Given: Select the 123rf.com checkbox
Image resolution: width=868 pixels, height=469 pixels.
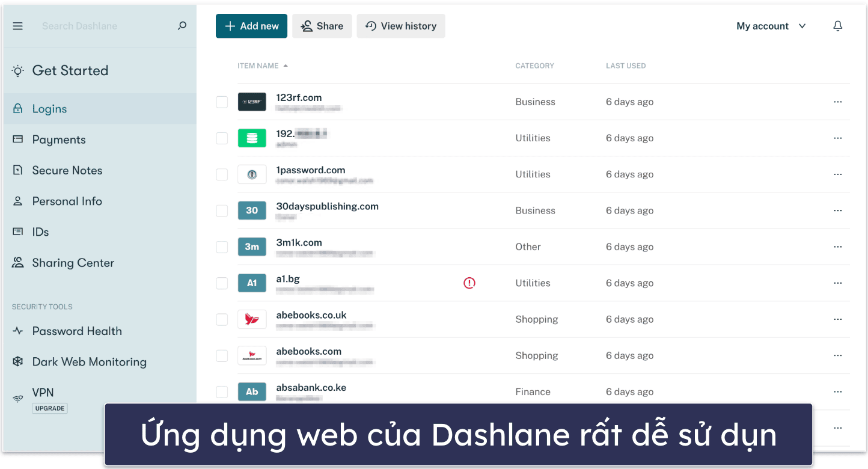Looking at the screenshot, I should click(x=222, y=102).
